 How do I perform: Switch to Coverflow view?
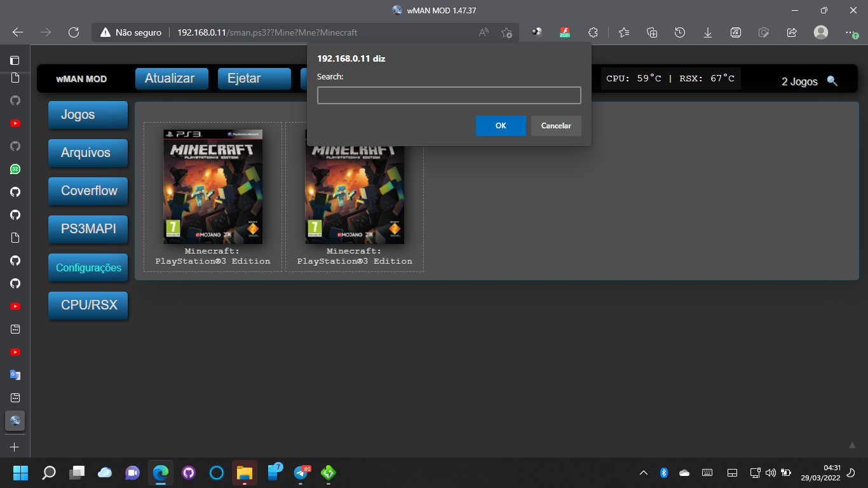pos(88,191)
